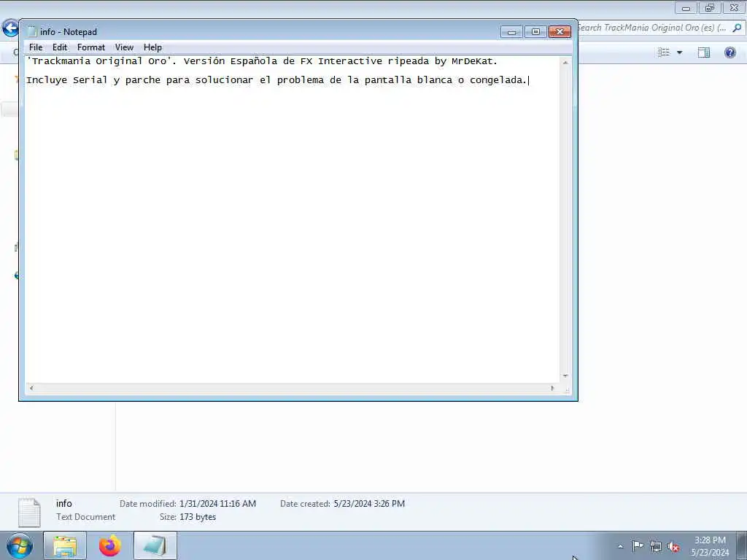Click Show desktop button at taskbar end
The width and height of the screenshot is (747, 560).
[742, 545]
